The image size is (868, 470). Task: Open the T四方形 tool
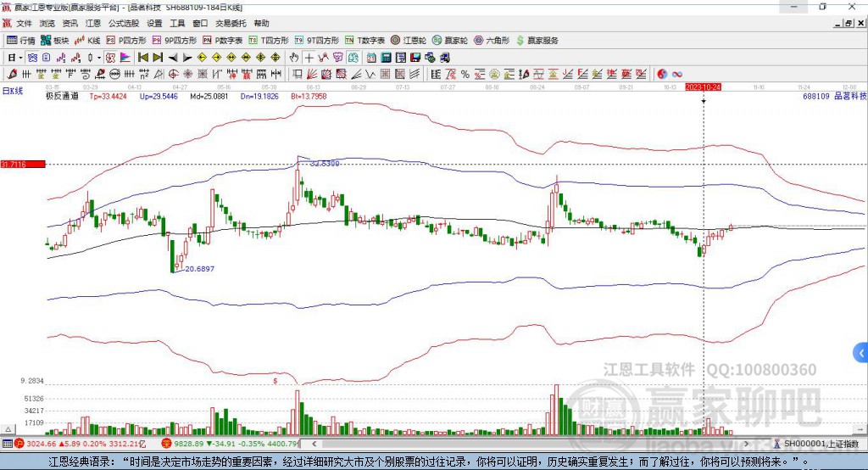tap(269, 41)
